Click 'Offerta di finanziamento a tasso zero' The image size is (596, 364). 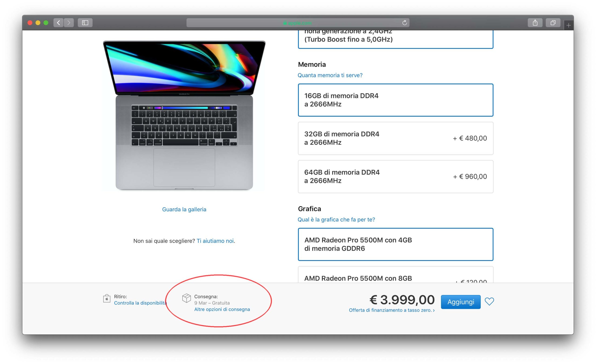392,310
